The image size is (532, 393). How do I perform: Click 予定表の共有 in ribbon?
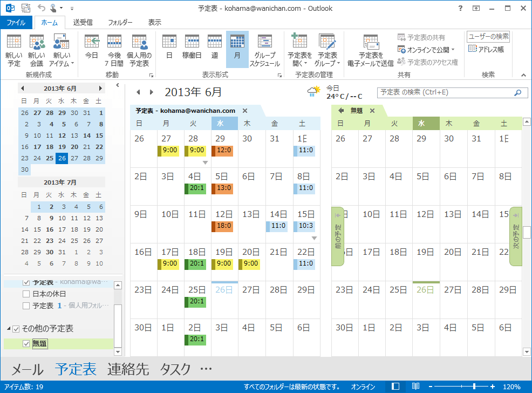tap(421, 37)
